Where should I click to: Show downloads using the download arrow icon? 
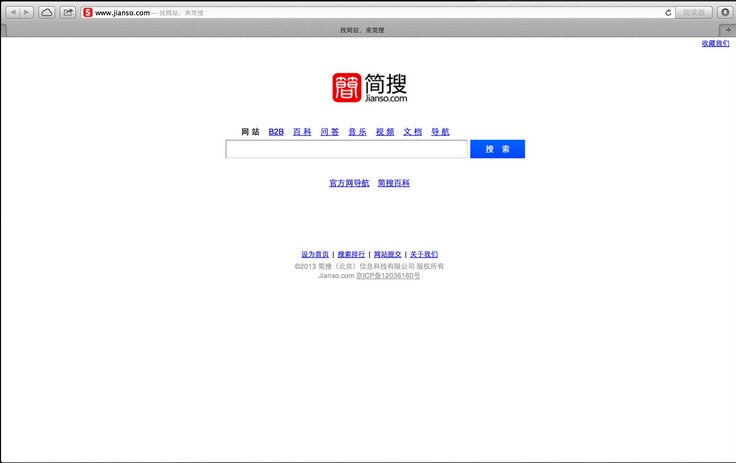coord(725,13)
